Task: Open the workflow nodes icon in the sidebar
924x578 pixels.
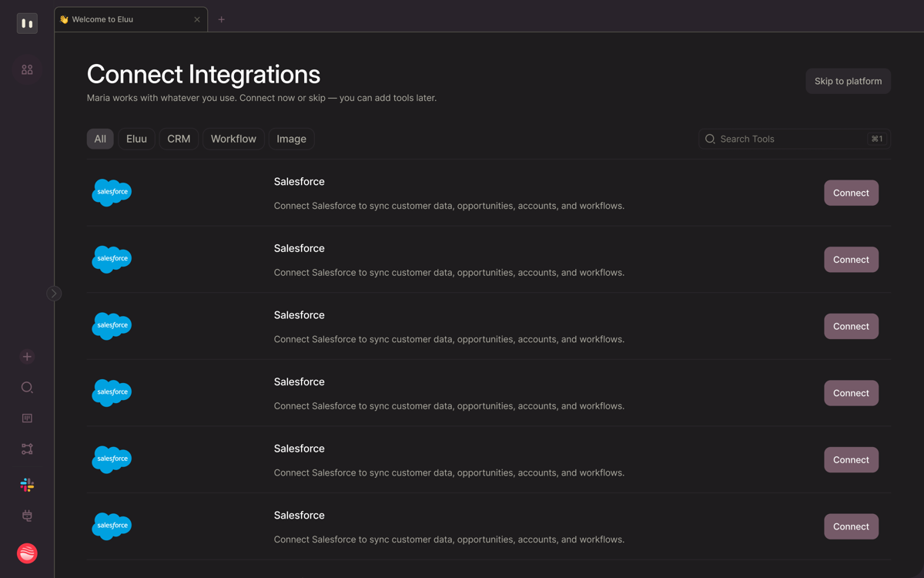Action: tap(27, 449)
